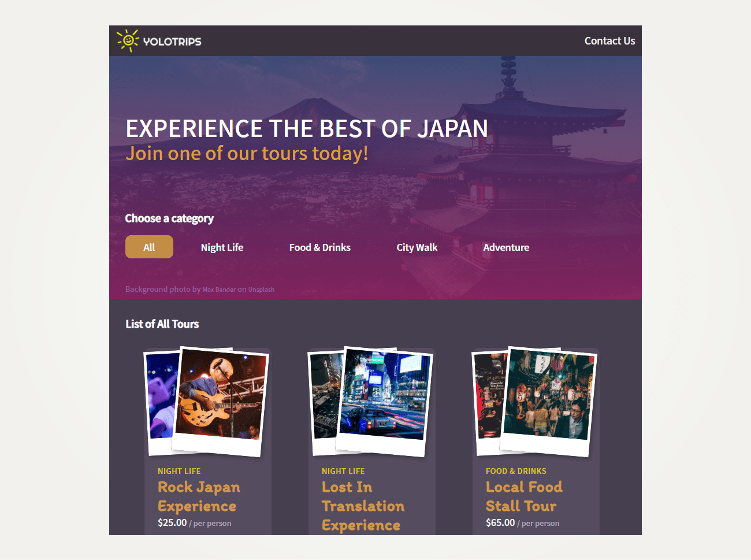Select the All category filter

(149, 247)
